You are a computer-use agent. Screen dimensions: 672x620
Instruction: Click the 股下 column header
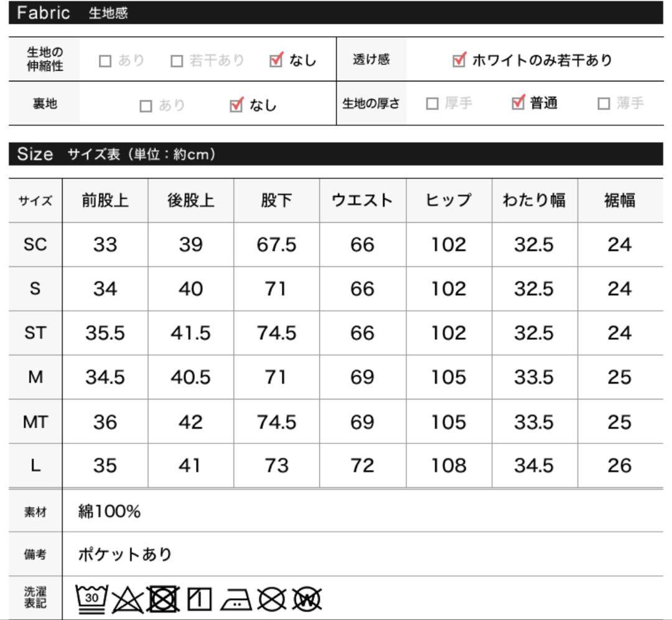276,200
